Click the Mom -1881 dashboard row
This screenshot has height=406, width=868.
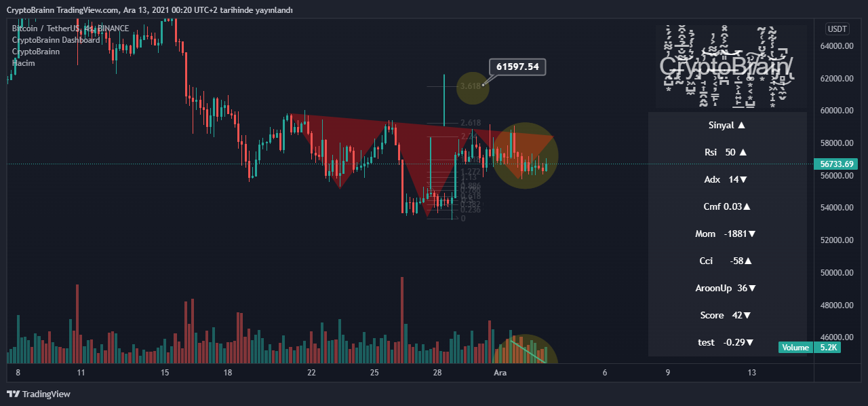tap(727, 234)
